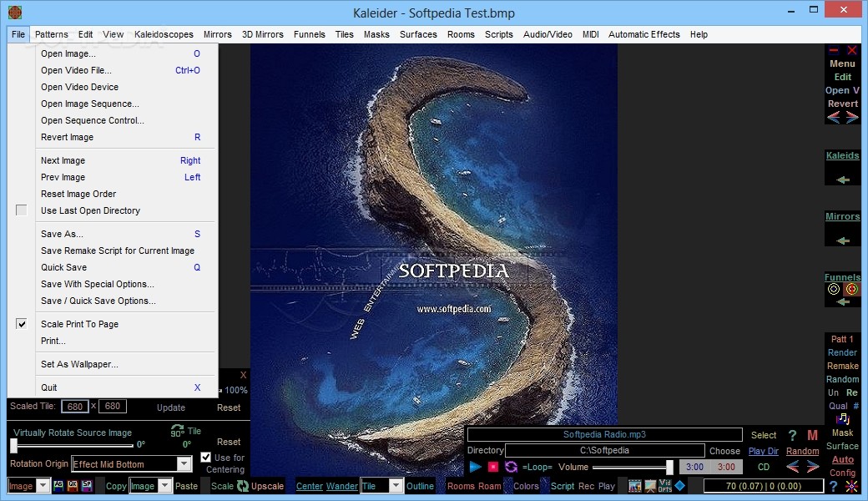This screenshot has width=868, height=501.
Task: Click the Softpedia Radio.mp3 track field
Action: [x=604, y=434]
